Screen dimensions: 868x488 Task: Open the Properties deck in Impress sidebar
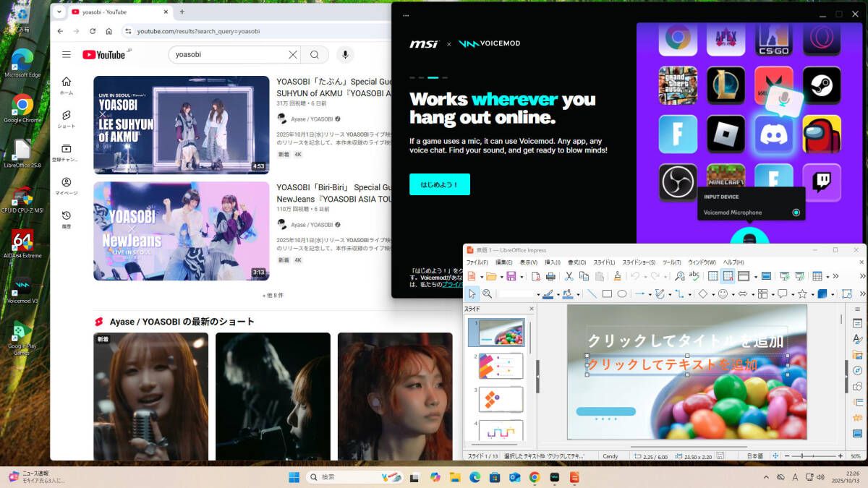[x=858, y=323]
